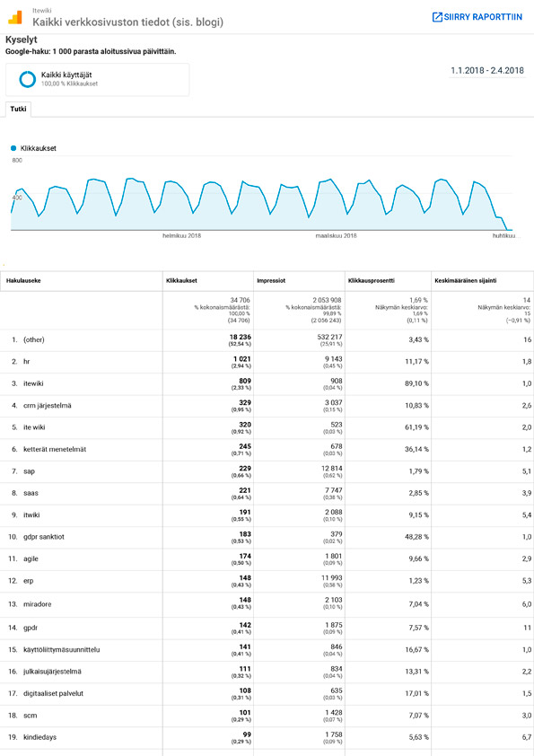Click the gdpr sanktiot query row
This screenshot has height=756, width=534.
(267, 537)
